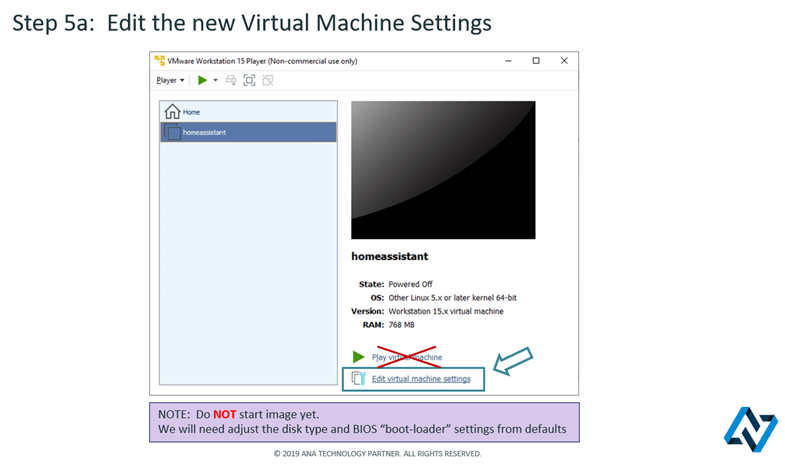The width and height of the screenshot is (785, 467).
Task: Click the black VM preview thumbnail
Action: click(x=443, y=169)
